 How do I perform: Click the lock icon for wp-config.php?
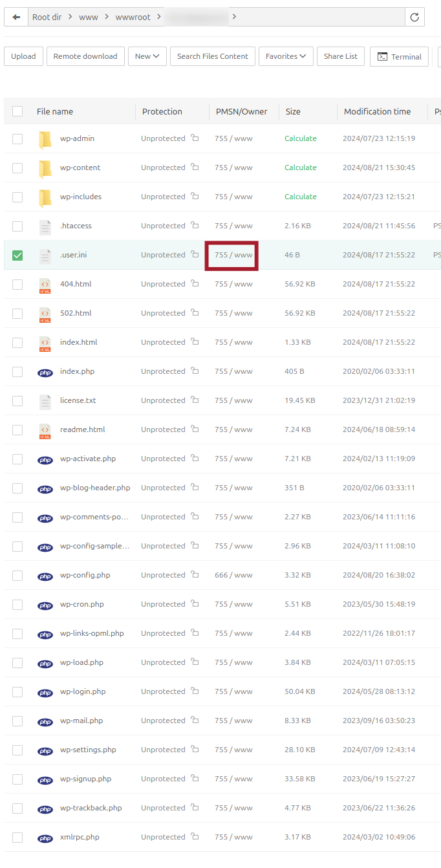[x=195, y=575]
